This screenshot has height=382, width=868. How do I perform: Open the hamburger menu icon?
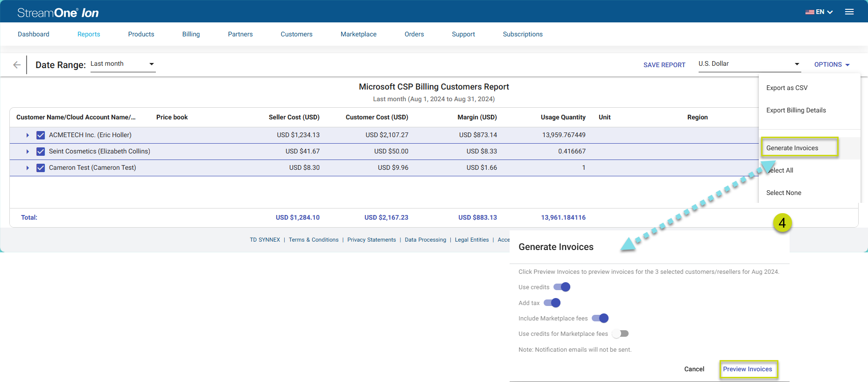[849, 12]
